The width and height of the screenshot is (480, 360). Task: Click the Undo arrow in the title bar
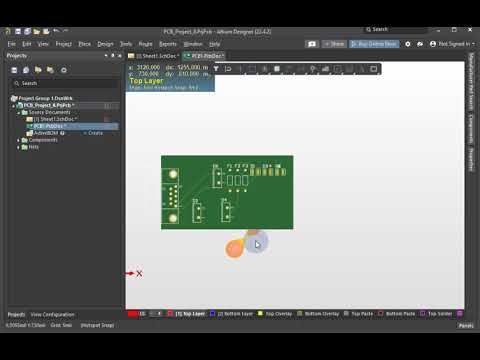click(56, 31)
